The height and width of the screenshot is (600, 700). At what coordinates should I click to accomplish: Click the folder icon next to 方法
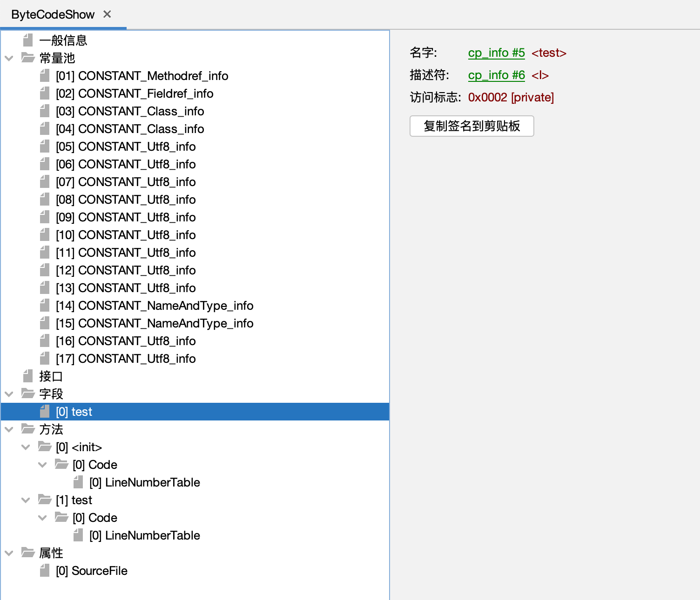(28, 429)
